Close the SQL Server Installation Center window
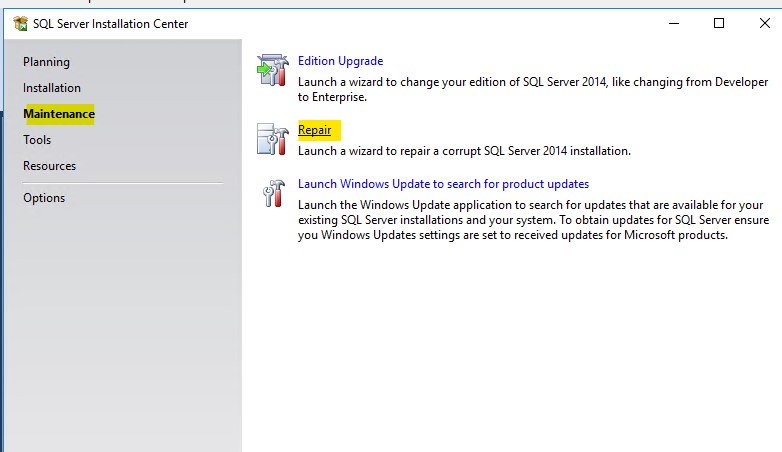The image size is (782, 452). click(765, 23)
